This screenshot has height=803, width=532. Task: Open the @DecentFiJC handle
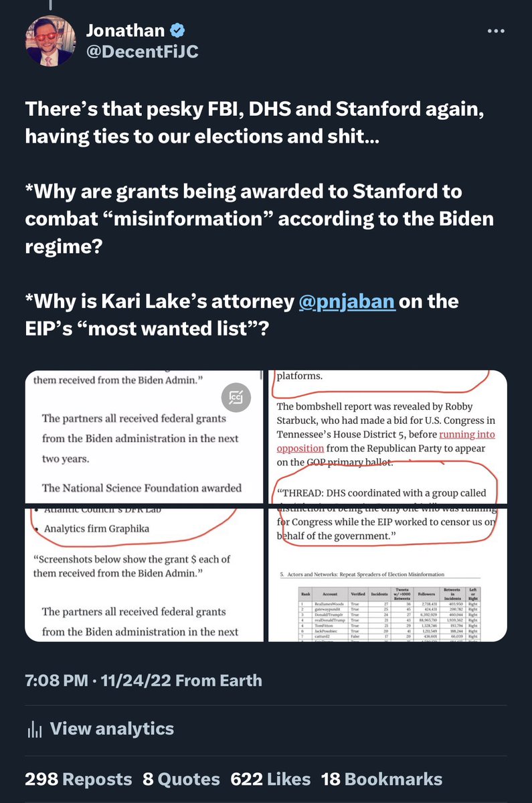(142, 51)
